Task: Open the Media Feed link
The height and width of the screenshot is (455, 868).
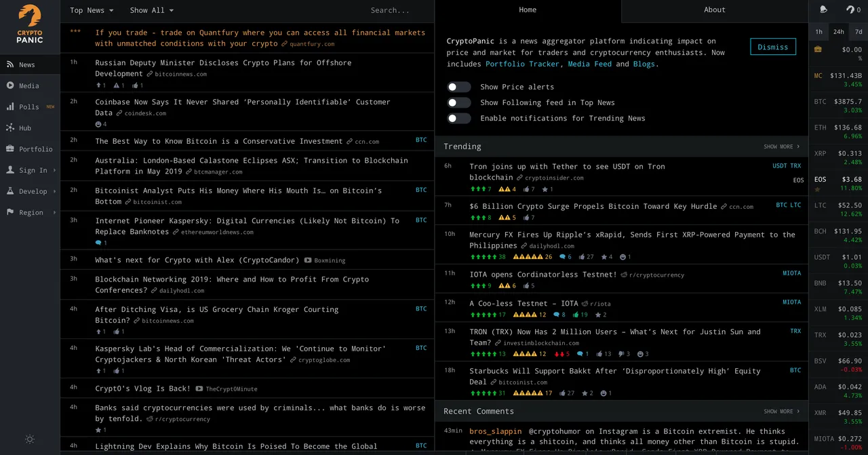Action: pos(589,64)
